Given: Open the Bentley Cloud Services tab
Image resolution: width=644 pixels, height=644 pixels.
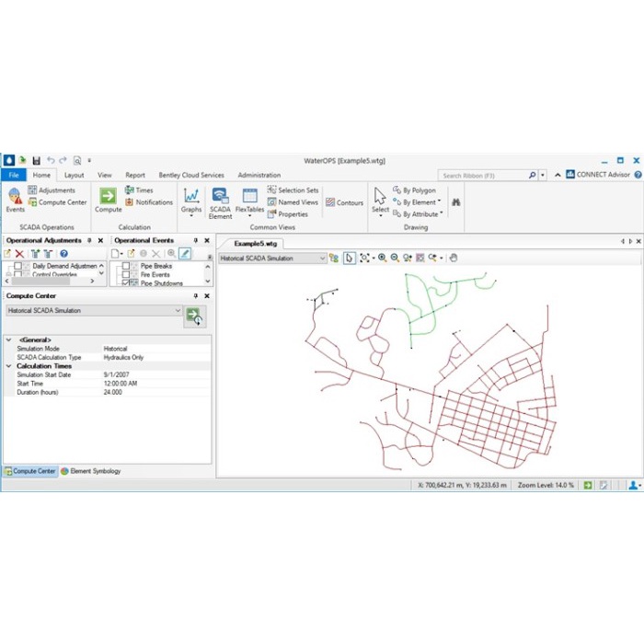Looking at the screenshot, I should click(x=191, y=175).
